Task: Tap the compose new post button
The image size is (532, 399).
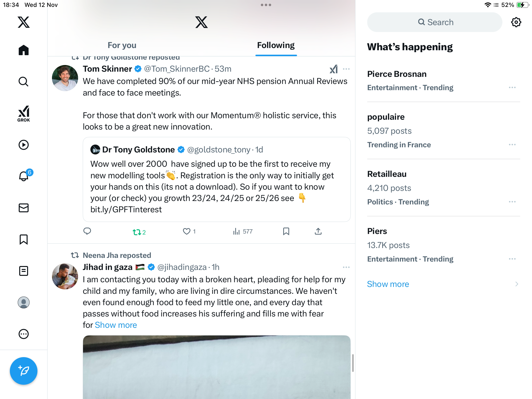Action: click(24, 371)
